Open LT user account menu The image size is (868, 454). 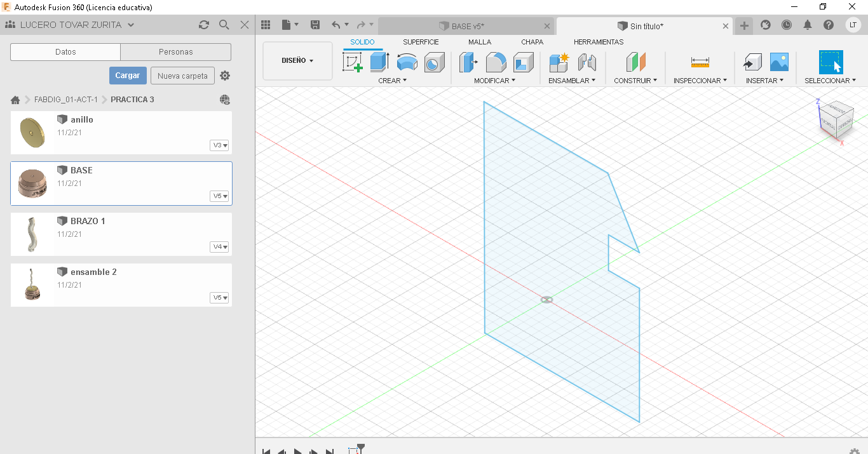(853, 25)
